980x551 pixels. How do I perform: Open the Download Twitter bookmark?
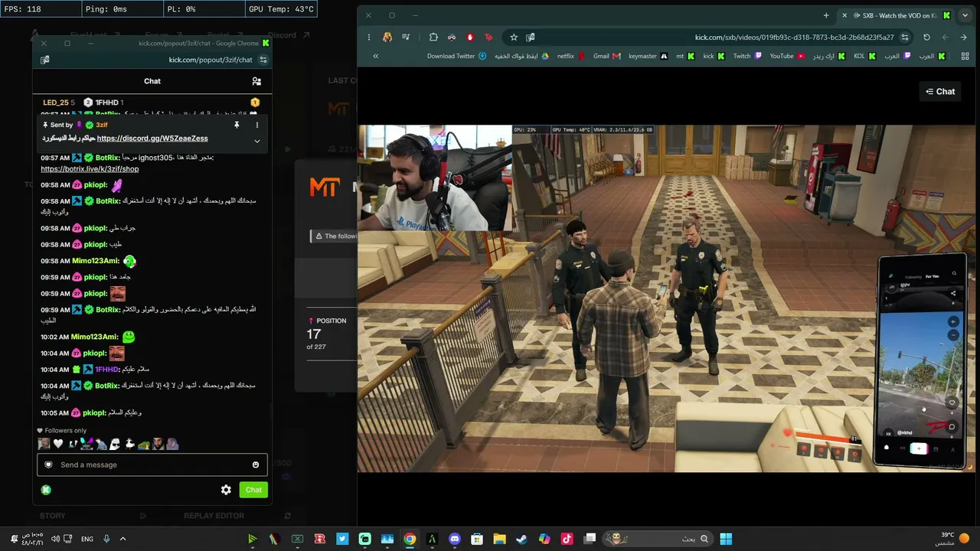coord(456,56)
